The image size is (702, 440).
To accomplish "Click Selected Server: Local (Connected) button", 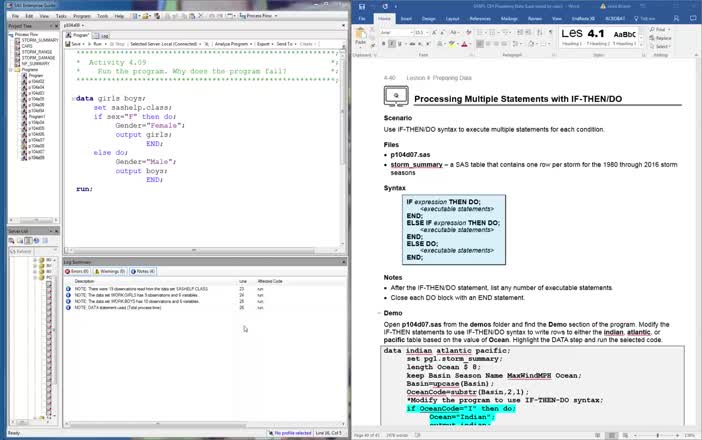I will (165, 44).
